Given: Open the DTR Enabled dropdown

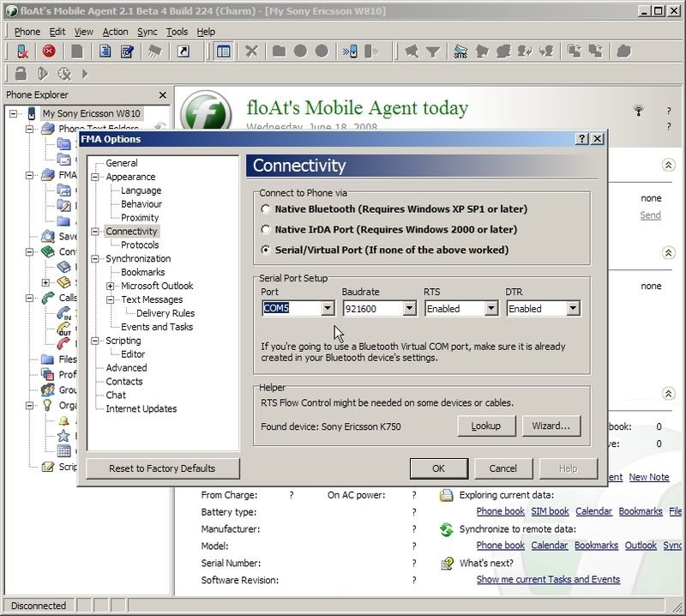Looking at the screenshot, I should (x=573, y=308).
